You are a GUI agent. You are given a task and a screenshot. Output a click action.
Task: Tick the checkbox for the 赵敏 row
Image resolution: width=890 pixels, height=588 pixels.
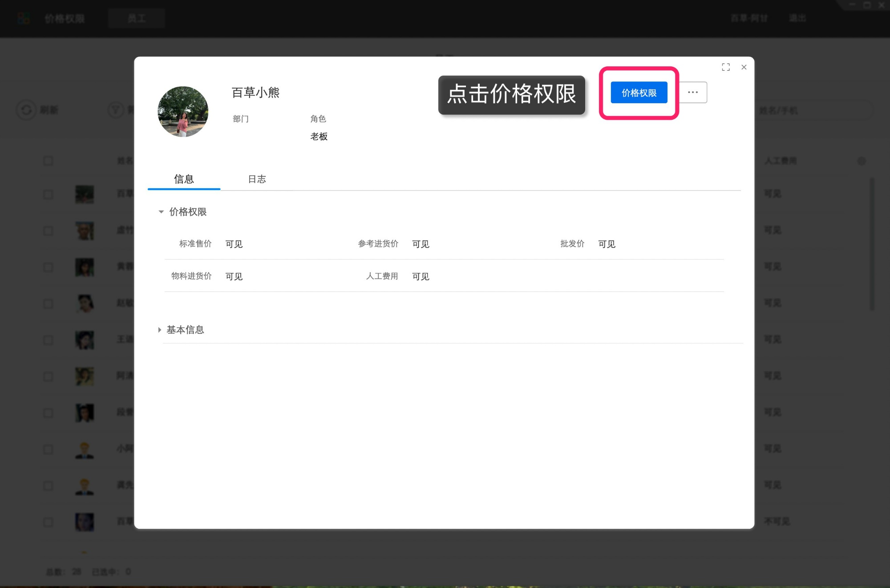[48, 304]
